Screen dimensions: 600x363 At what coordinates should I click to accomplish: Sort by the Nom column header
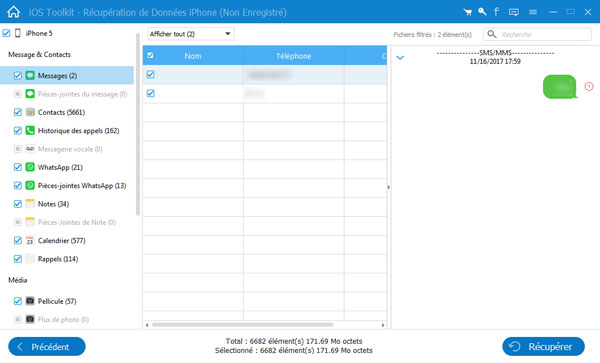click(193, 56)
